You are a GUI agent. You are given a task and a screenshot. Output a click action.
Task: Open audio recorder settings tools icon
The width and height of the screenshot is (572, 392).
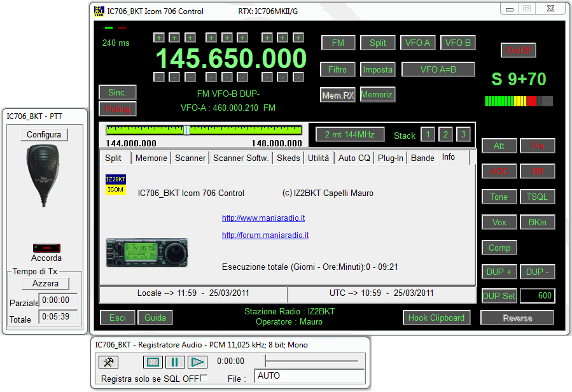[x=108, y=362]
